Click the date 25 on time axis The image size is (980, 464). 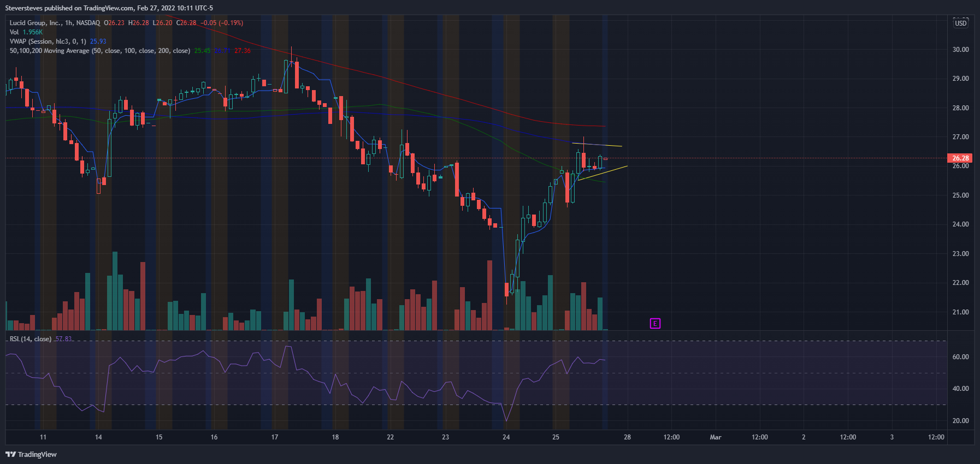pos(556,437)
